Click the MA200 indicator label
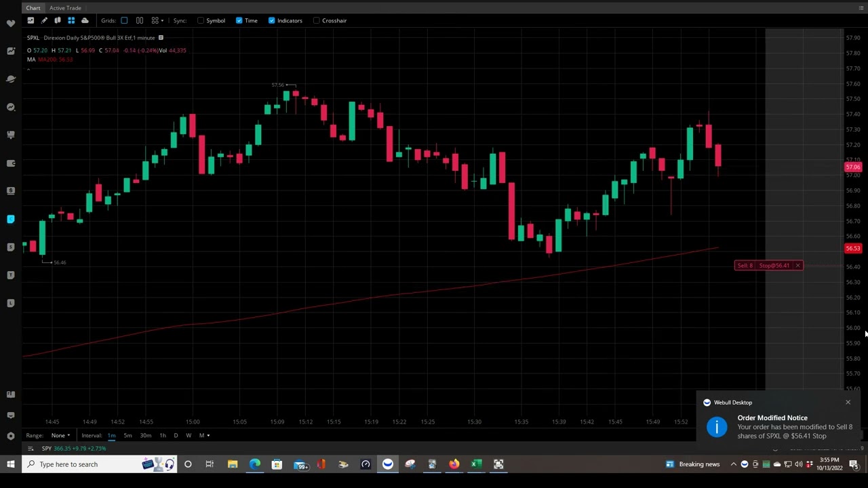The width and height of the screenshot is (868, 488). tap(56, 60)
